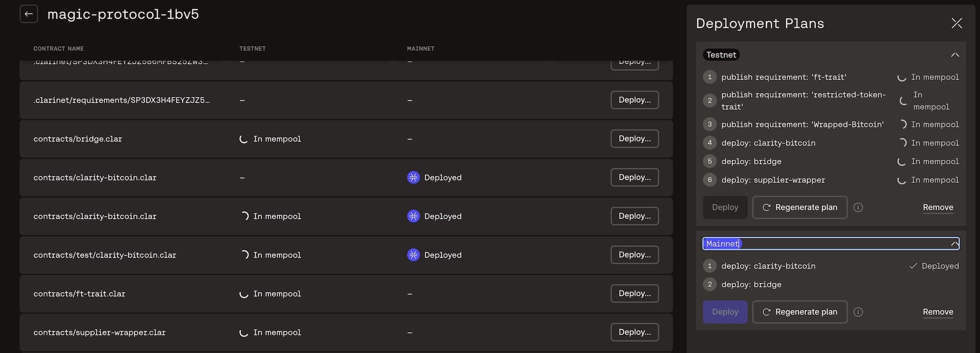Collapse the Testnet deployment plan

(955, 55)
